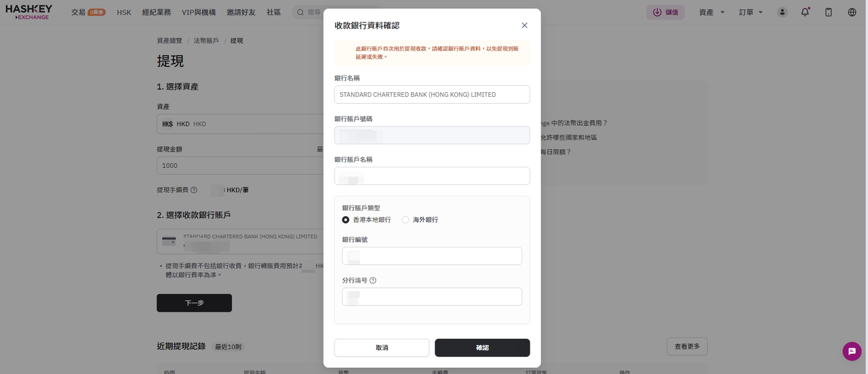868x374 pixels.
Task: Open the 社區 menu item
Action: pos(273,12)
